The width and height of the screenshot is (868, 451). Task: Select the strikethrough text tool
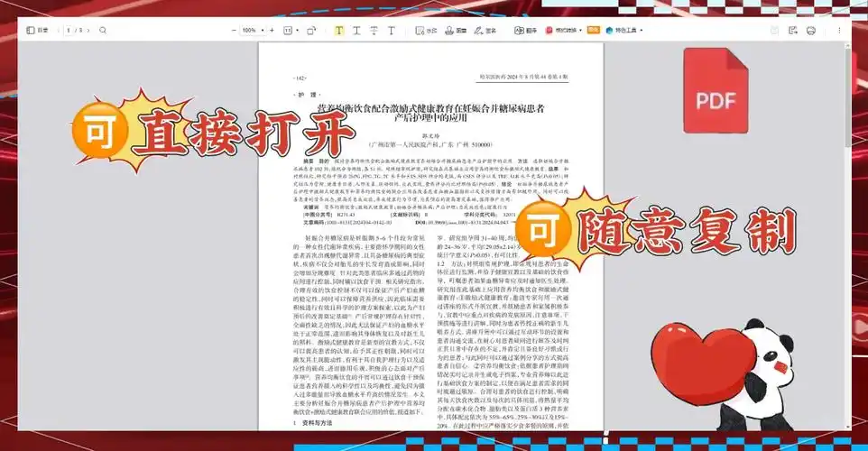tap(374, 31)
